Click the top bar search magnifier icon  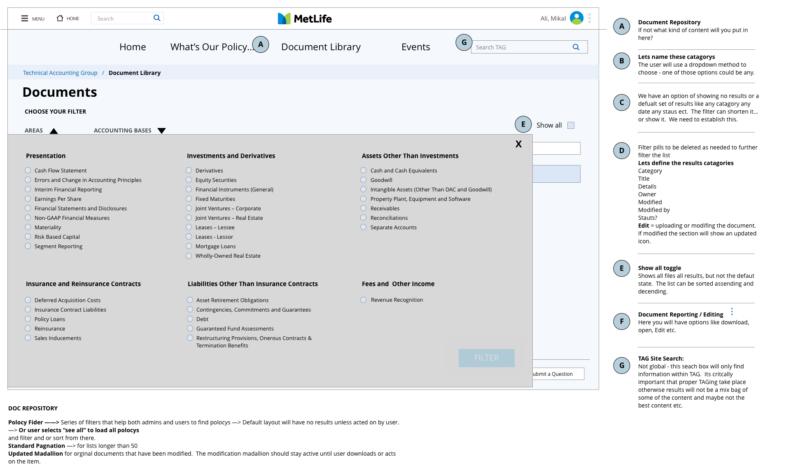coord(157,18)
